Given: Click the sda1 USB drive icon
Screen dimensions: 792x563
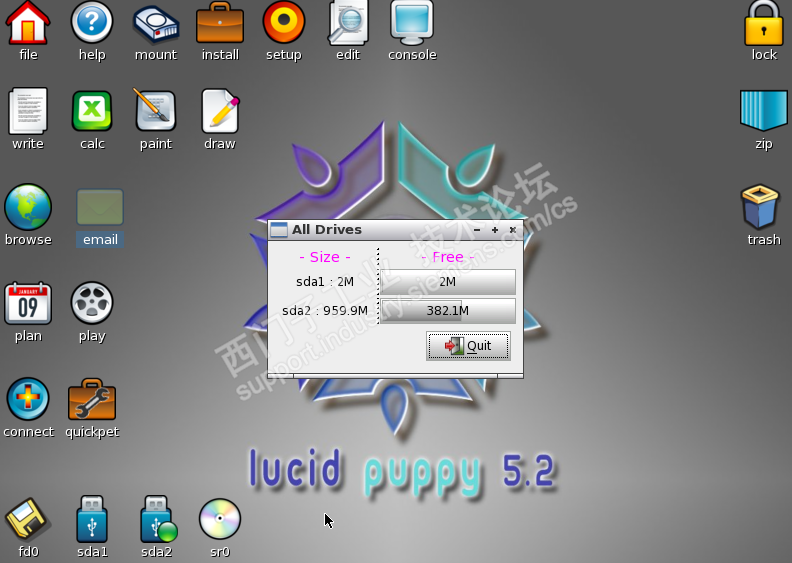Looking at the screenshot, I should [91, 519].
